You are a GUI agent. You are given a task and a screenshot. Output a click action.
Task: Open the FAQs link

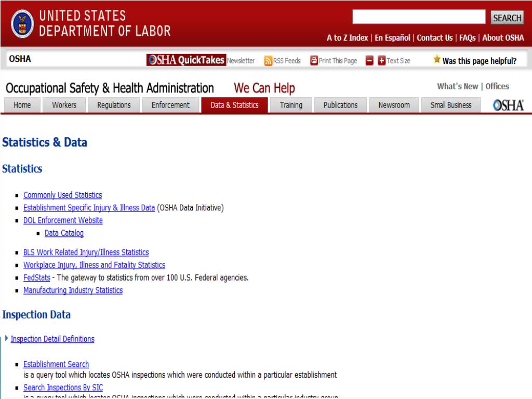[468, 37]
